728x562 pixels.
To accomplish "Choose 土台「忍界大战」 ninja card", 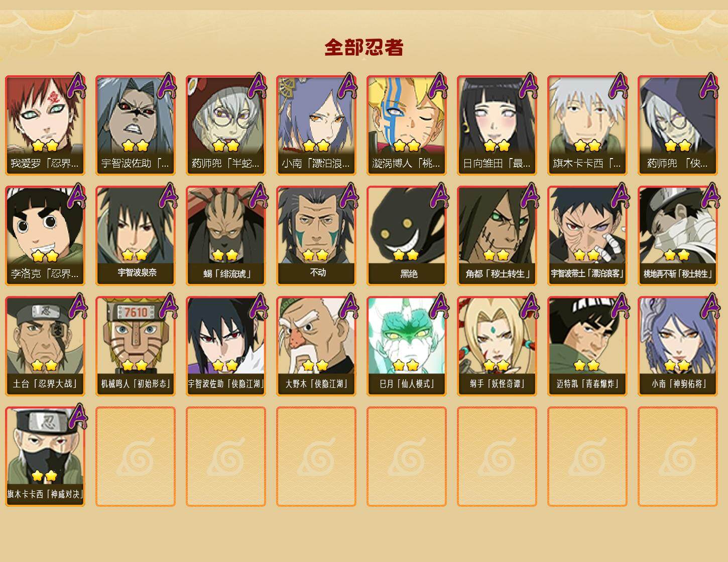I will pyautogui.click(x=45, y=346).
